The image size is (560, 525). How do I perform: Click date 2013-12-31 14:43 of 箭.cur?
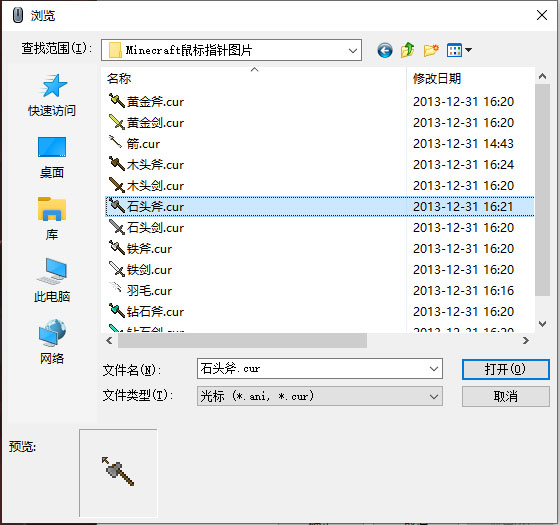point(463,144)
